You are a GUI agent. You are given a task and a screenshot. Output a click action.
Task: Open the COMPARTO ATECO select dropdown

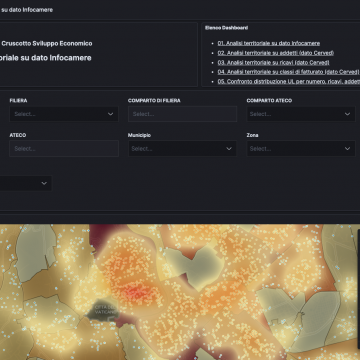coord(301,114)
